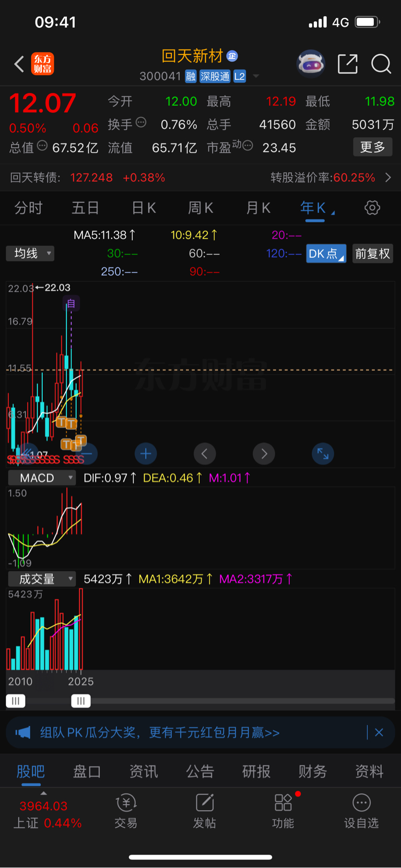Tap the L2 level badge
Image resolution: width=401 pixels, height=868 pixels.
tap(240, 77)
